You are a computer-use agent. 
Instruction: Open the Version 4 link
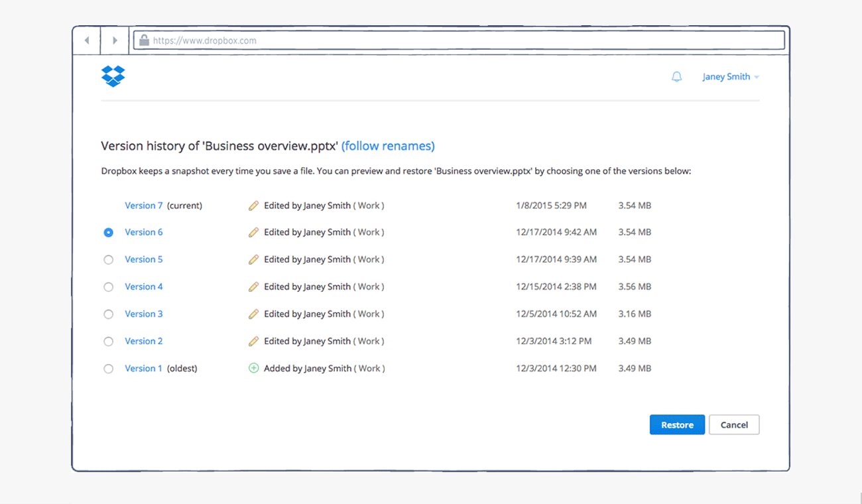(143, 286)
